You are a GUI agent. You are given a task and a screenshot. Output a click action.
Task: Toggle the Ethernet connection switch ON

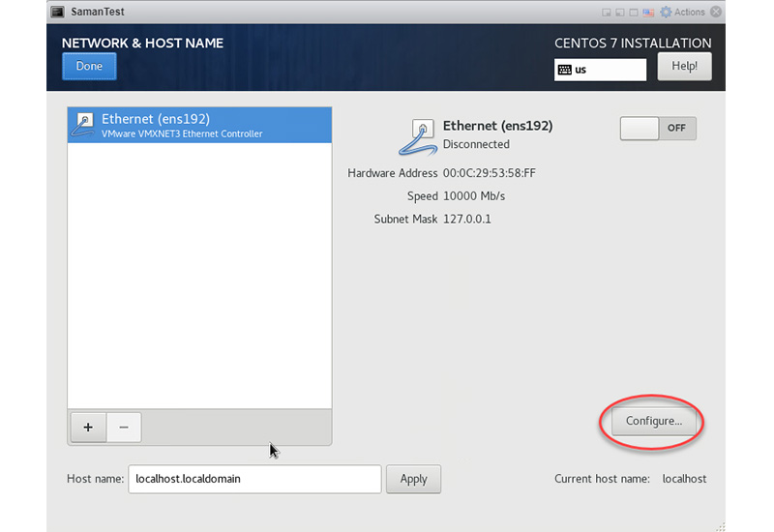click(658, 129)
